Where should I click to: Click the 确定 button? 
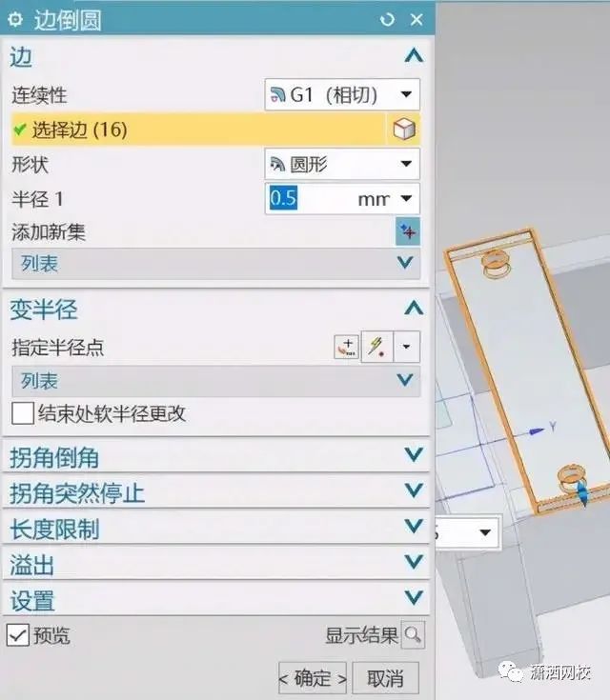(x=313, y=678)
